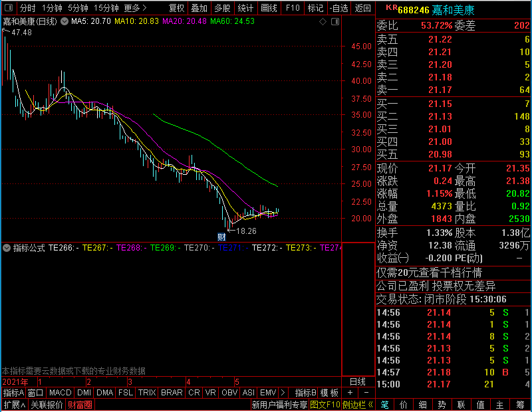The width and height of the screenshot is (532, 412).
Task: Switch to the 势 trend tab
Action: click(x=442, y=405)
